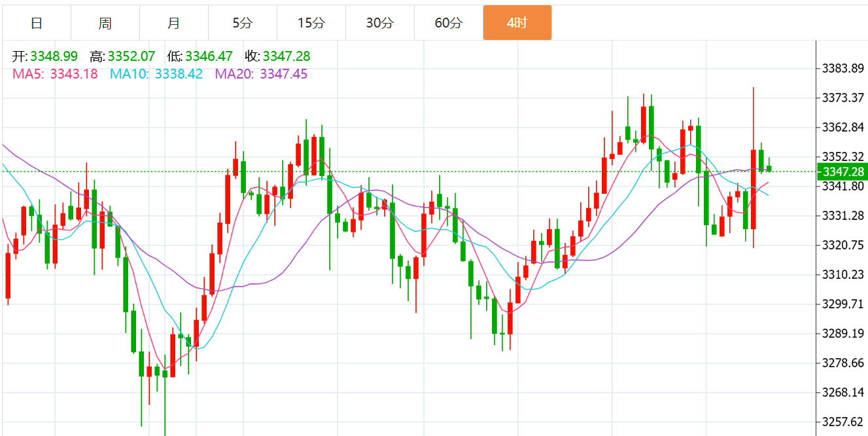The width and height of the screenshot is (868, 436).
Task: Click the 3289.19 price axis label
Action: pyautogui.click(x=843, y=333)
